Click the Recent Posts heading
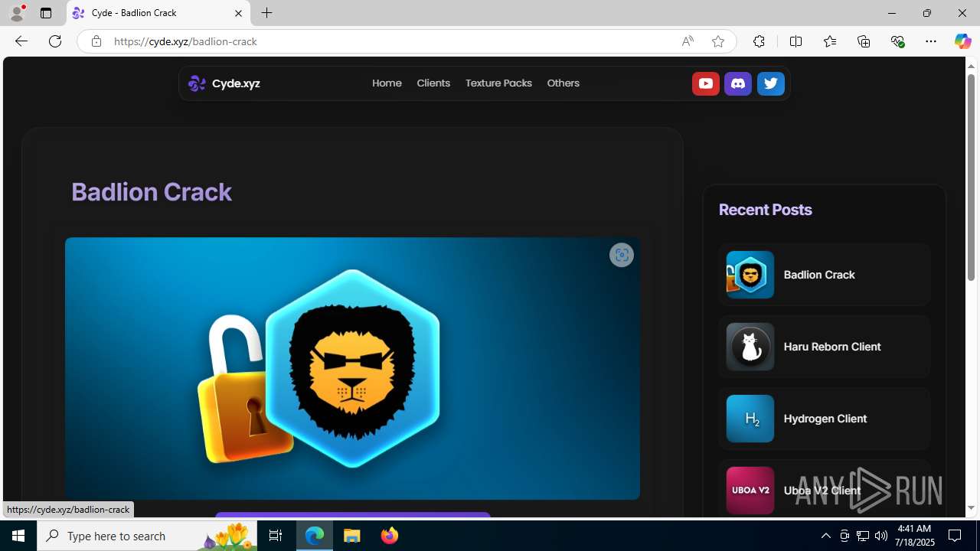The image size is (980, 551). click(x=765, y=210)
